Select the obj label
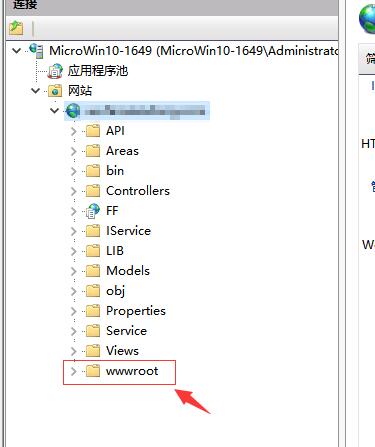 pyautogui.click(x=116, y=291)
